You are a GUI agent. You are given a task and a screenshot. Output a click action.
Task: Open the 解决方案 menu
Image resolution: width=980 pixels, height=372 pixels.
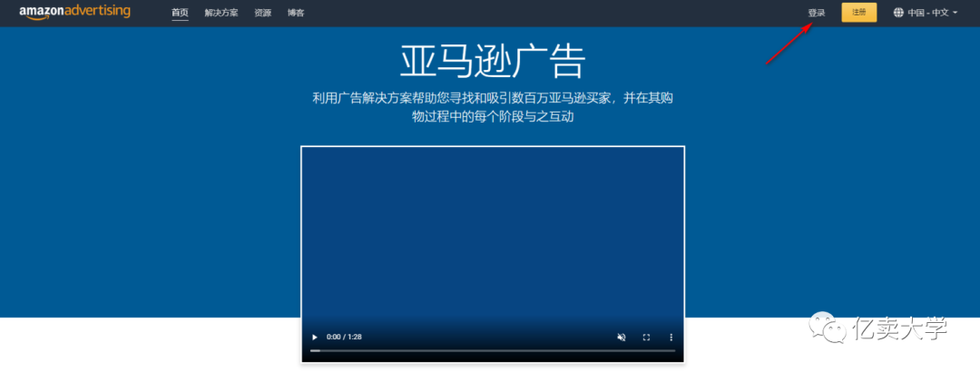221,13
